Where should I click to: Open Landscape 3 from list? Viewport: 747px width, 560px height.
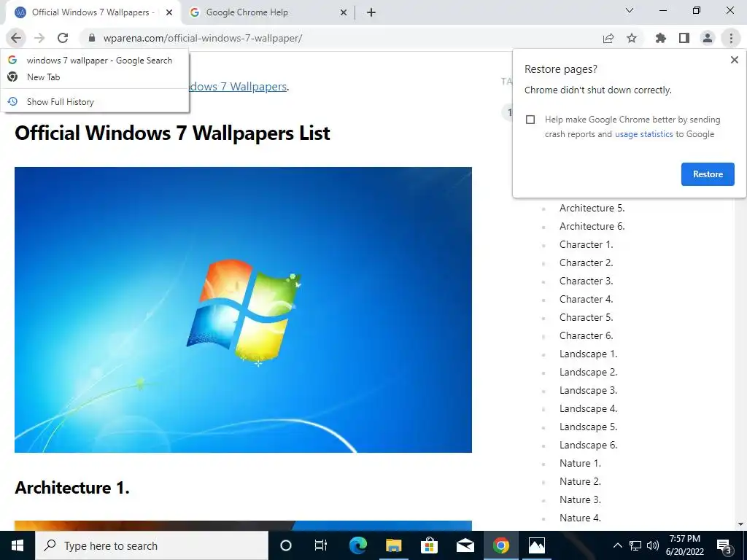click(589, 391)
